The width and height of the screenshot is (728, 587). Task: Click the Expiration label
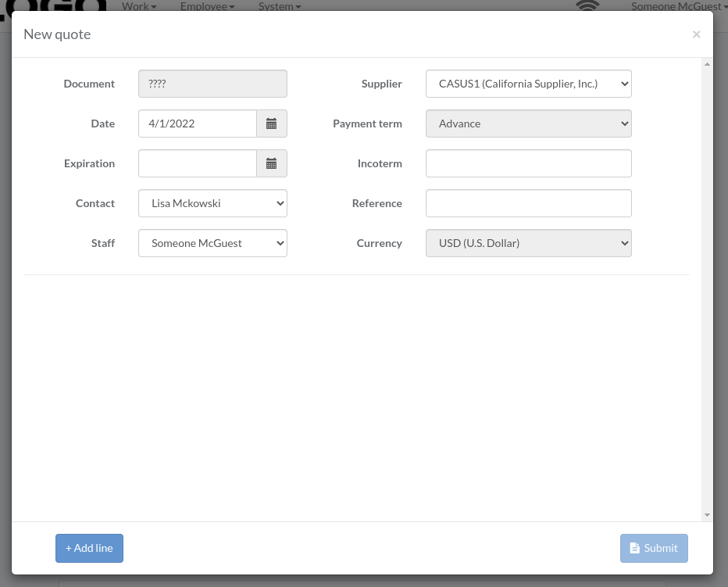[x=89, y=163]
